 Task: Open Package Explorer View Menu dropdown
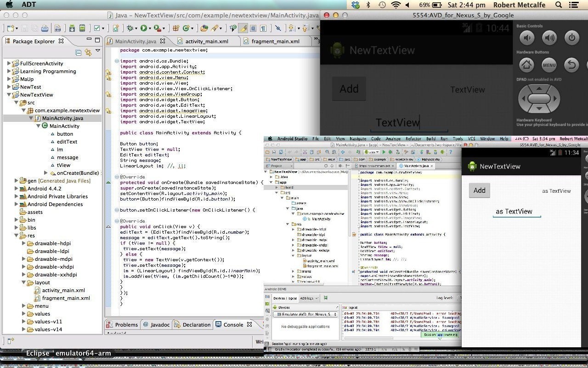pos(98,52)
